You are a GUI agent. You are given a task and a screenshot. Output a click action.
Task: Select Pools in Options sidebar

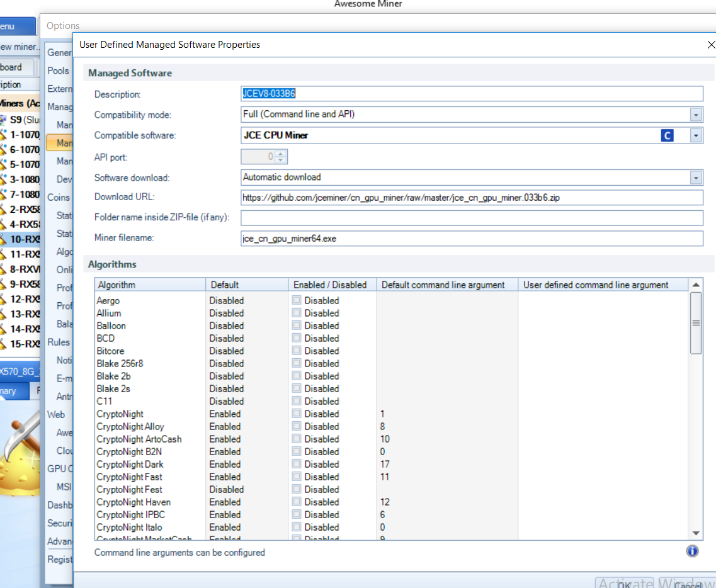tap(59, 71)
